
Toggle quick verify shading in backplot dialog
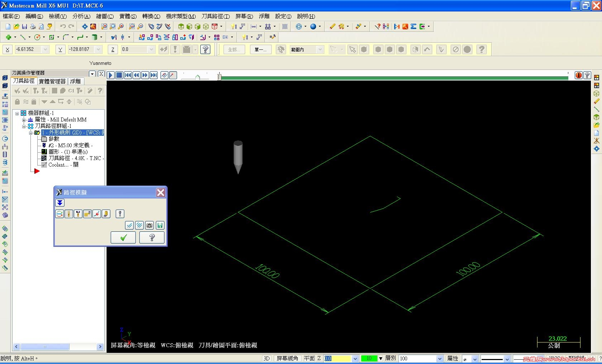[x=106, y=214]
